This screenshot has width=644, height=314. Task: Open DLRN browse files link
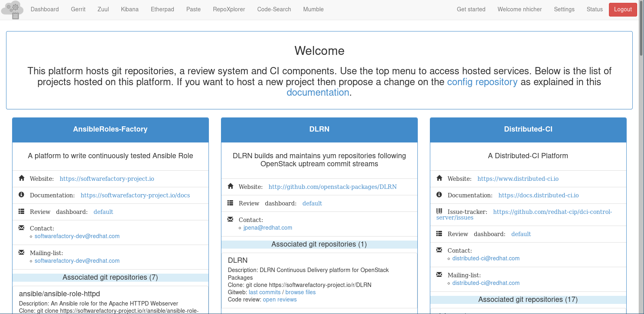pyautogui.click(x=300, y=292)
